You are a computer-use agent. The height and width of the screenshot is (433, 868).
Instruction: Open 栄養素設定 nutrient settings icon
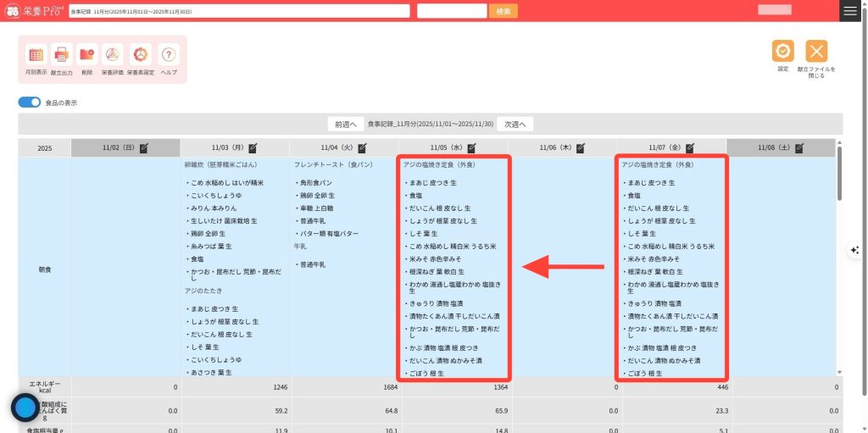[x=141, y=55]
